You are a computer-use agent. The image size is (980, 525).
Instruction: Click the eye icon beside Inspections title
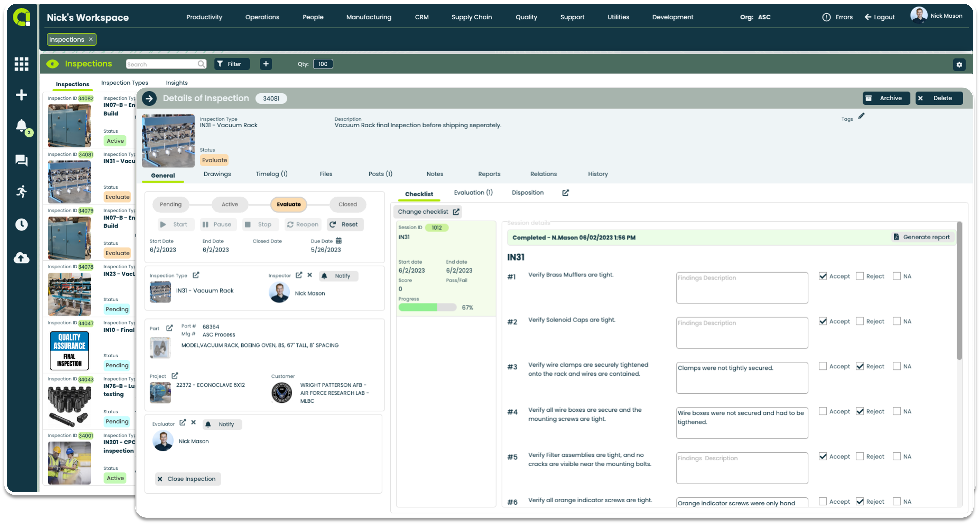52,64
